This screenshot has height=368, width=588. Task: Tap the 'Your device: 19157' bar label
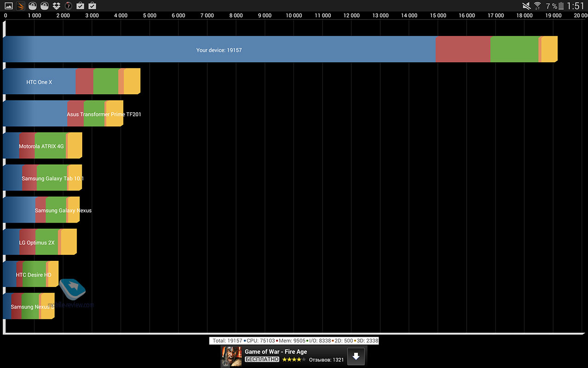(x=219, y=50)
